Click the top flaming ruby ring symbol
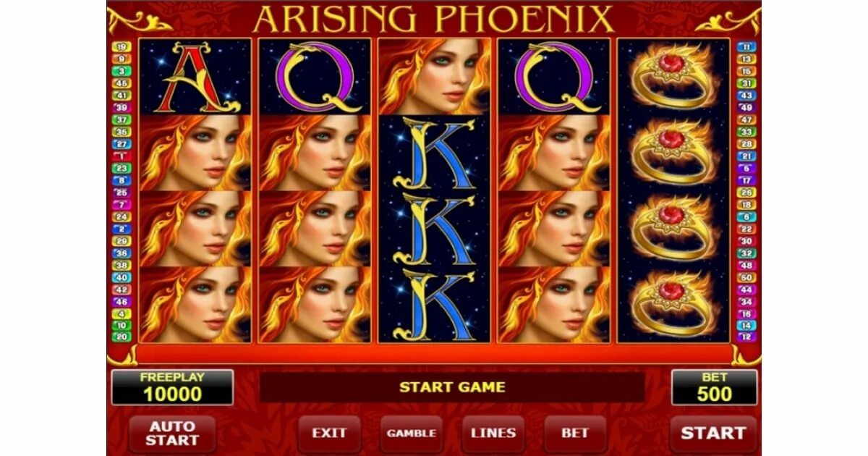The image size is (868, 456). 673,77
